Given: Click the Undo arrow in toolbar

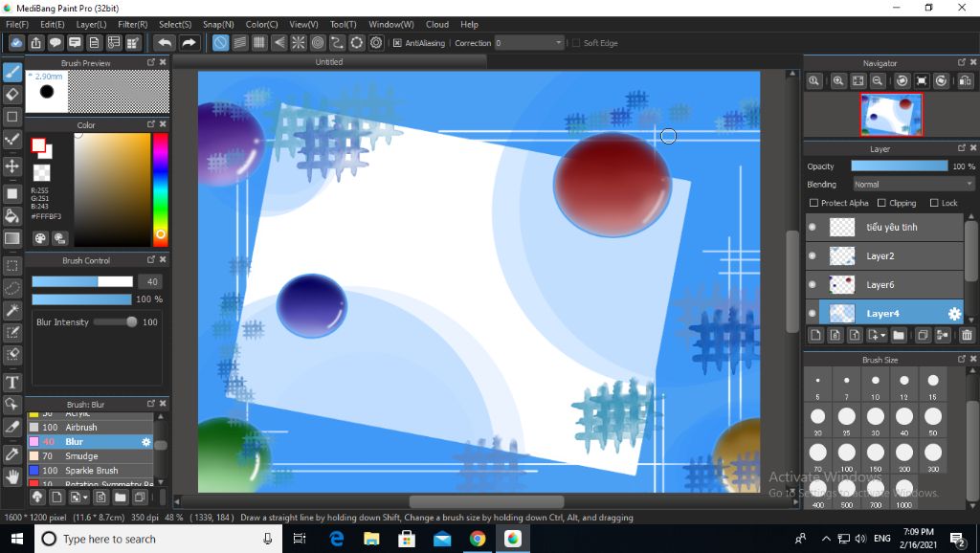Looking at the screenshot, I should 165,42.
